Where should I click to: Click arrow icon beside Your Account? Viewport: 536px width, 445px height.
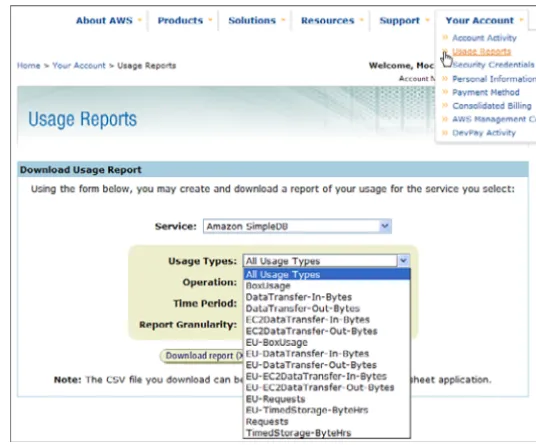pos(521,20)
